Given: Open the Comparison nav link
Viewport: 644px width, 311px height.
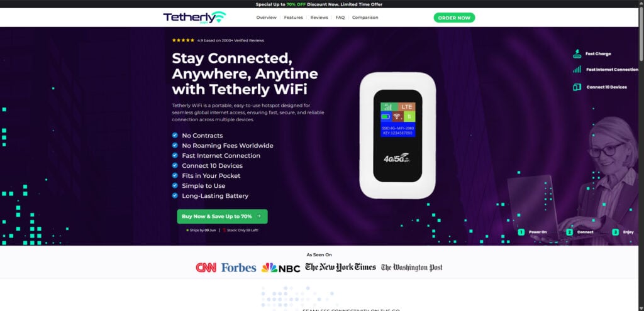Looking at the screenshot, I should tap(365, 18).
